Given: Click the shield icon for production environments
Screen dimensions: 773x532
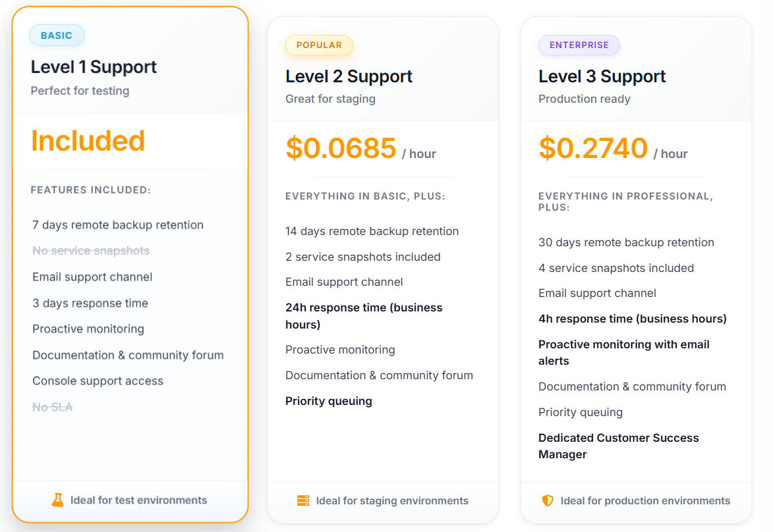Looking at the screenshot, I should [548, 501].
